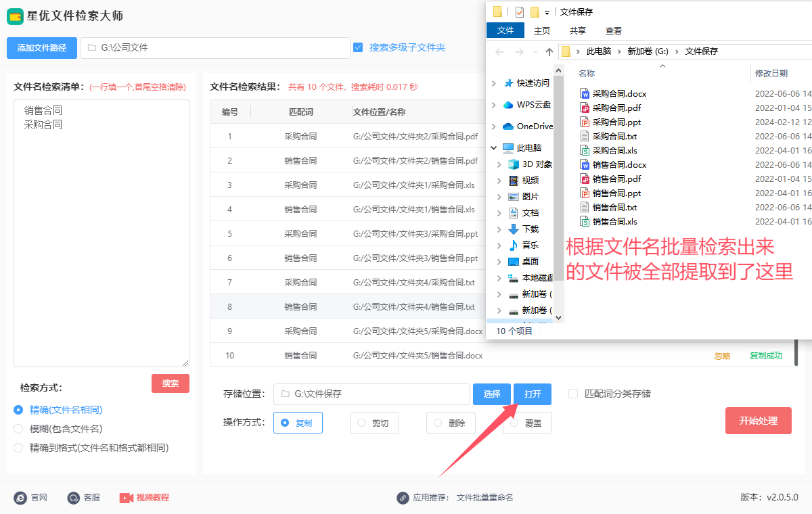This screenshot has height=514, width=812.
Task: Click the 采购合同.docx file icon
Action: (x=585, y=93)
